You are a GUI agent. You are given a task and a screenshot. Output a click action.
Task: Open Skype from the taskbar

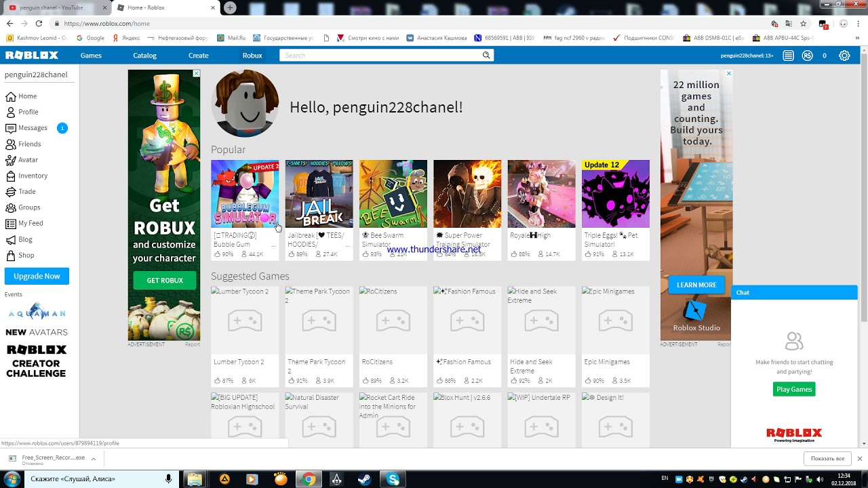pyautogui.click(x=393, y=479)
